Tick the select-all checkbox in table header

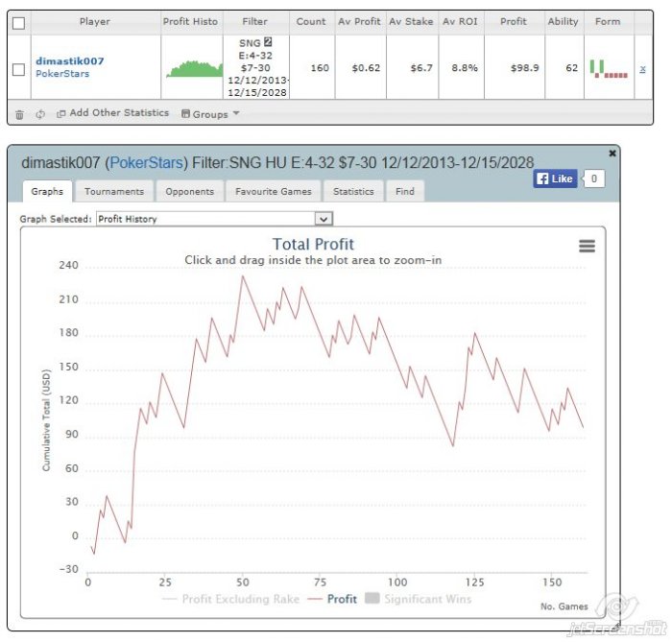tap(18, 23)
